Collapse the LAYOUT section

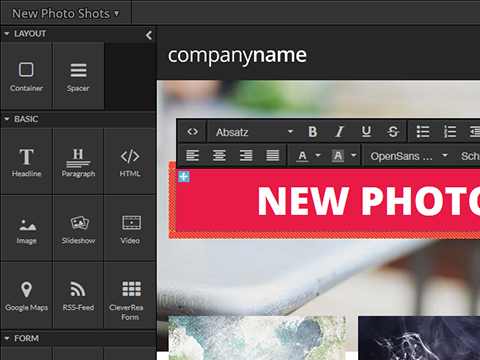(7, 34)
